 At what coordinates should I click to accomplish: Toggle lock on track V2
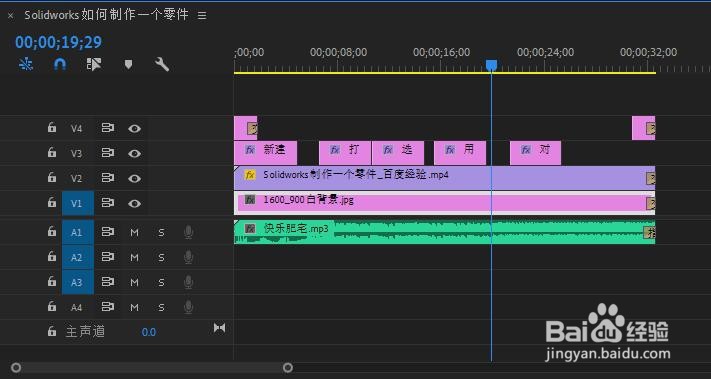[52, 178]
